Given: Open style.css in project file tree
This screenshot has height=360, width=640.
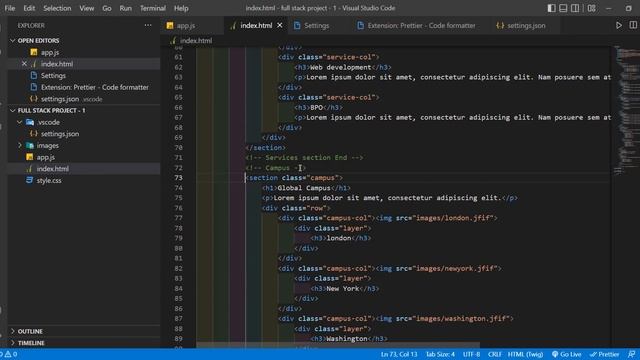Looking at the screenshot, I should pos(84,180).
